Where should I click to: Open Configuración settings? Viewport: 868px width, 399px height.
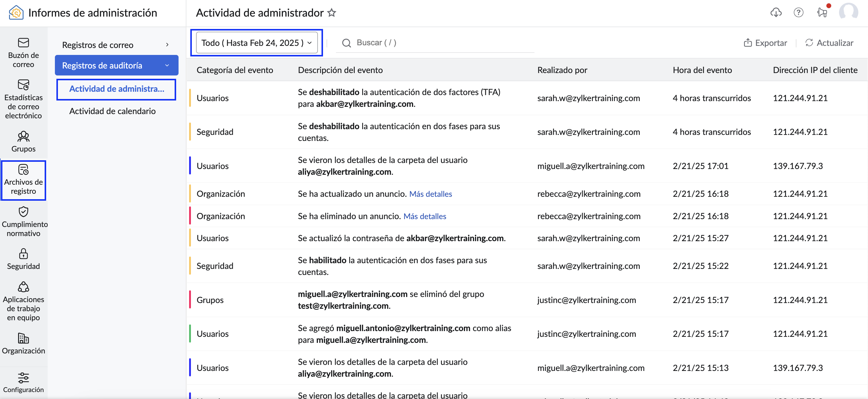[23, 382]
